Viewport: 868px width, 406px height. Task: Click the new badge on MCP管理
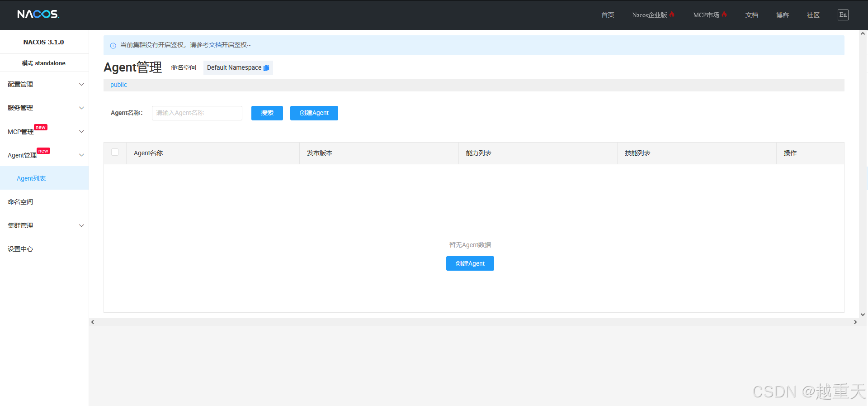pyautogui.click(x=41, y=127)
